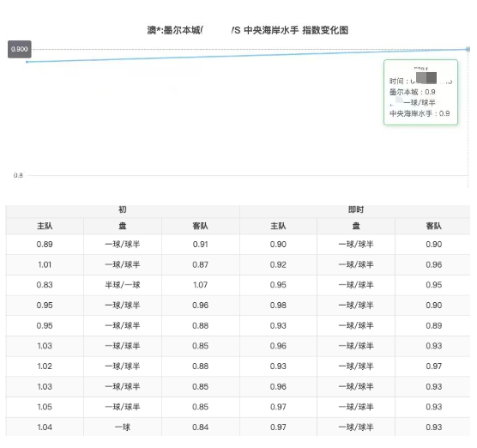Click the chart line start data point
The image size is (477, 448).
[27, 62]
